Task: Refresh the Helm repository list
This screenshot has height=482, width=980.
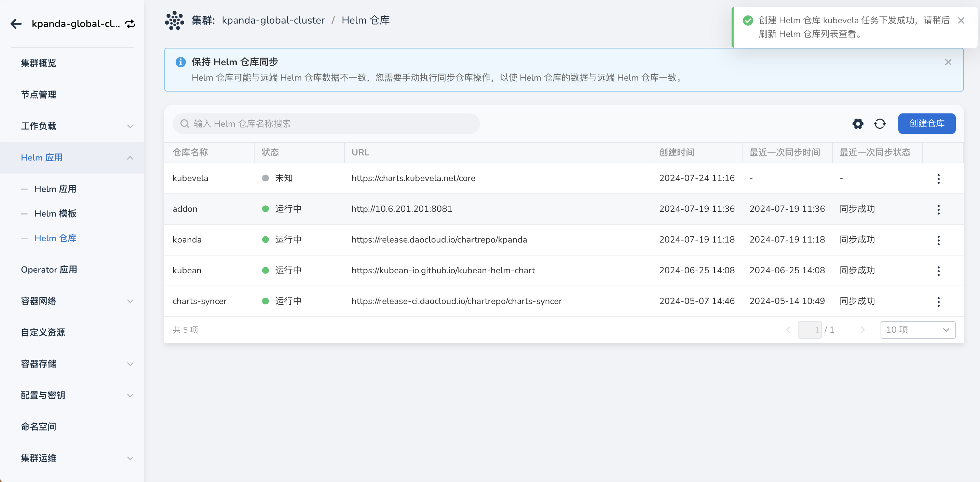Action: point(880,124)
